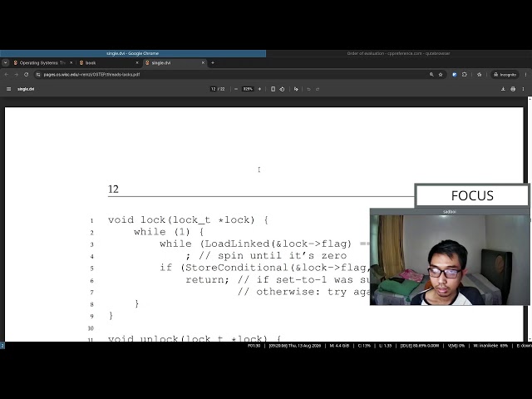Viewport: 532px width, 399px height.
Task: Print the PDF document
Action: point(513,89)
